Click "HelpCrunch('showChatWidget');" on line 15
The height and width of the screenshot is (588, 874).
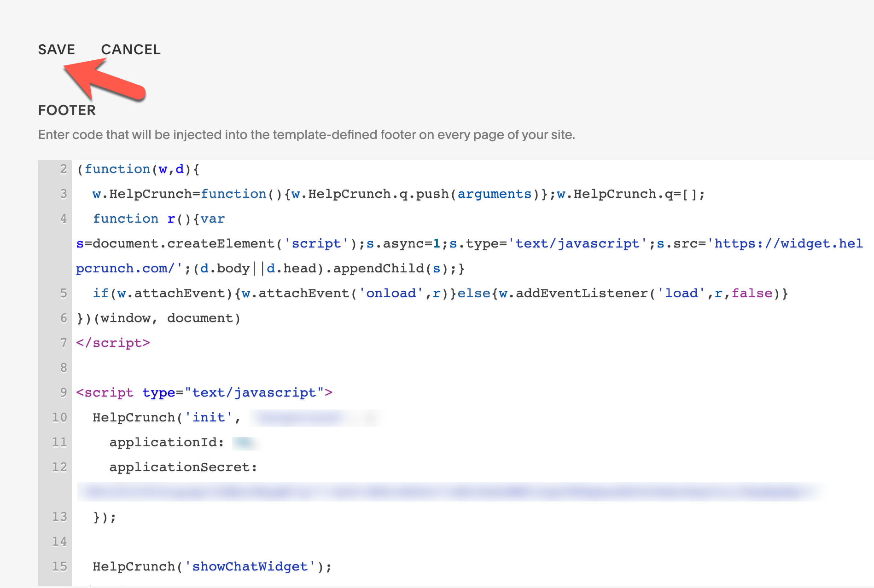click(x=212, y=567)
